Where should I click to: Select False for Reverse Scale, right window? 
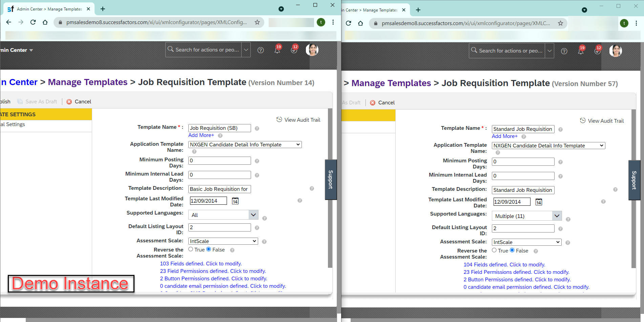(512, 250)
